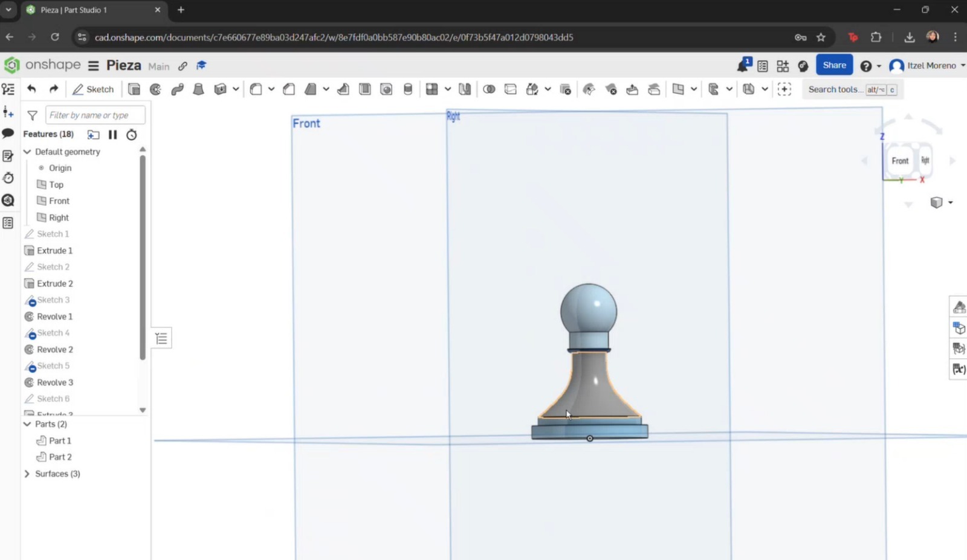Open Main to view branches
Viewport: 967px width, 560px height.
click(158, 66)
